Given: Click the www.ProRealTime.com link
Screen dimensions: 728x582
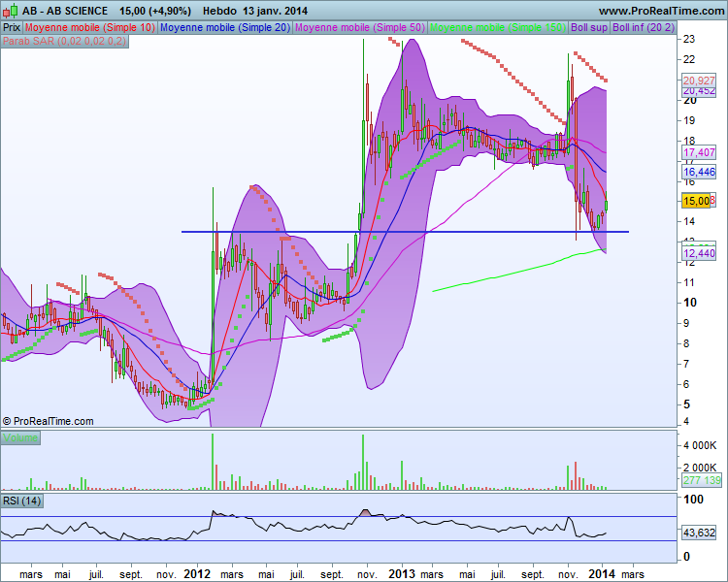Looking at the screenshot, I should point(662,11).
